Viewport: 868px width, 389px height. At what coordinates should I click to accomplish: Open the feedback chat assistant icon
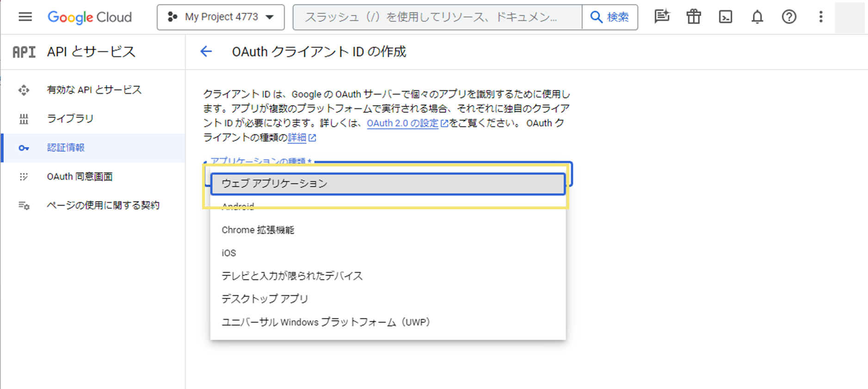tap(662, 17)
